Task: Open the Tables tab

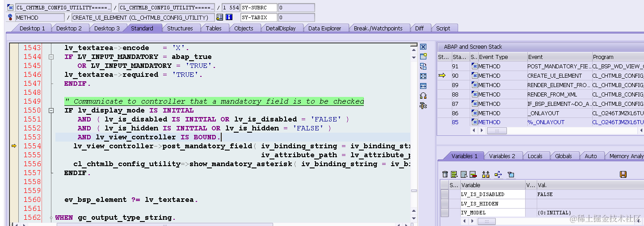Action: pos(214,28)
